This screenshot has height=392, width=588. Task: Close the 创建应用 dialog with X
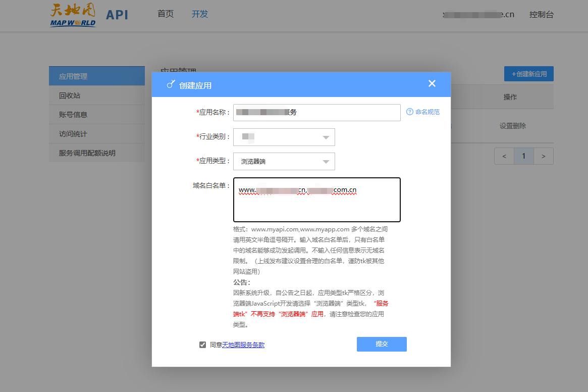coord(432,84)
